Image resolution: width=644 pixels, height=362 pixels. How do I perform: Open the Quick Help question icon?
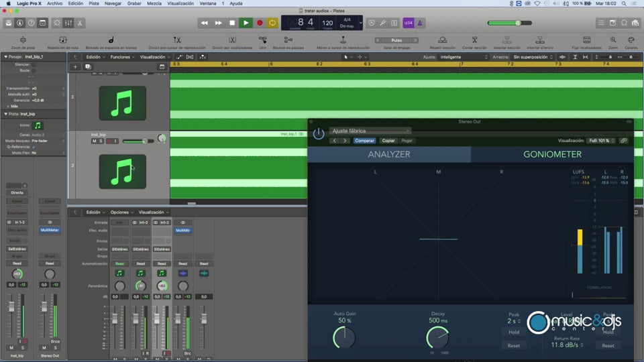[32, 23]
